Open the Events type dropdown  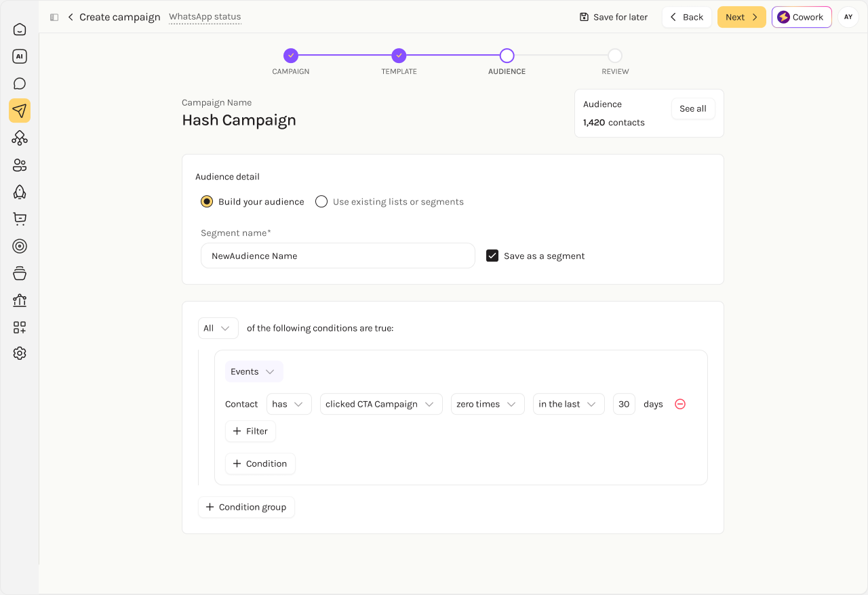[254, 371]
